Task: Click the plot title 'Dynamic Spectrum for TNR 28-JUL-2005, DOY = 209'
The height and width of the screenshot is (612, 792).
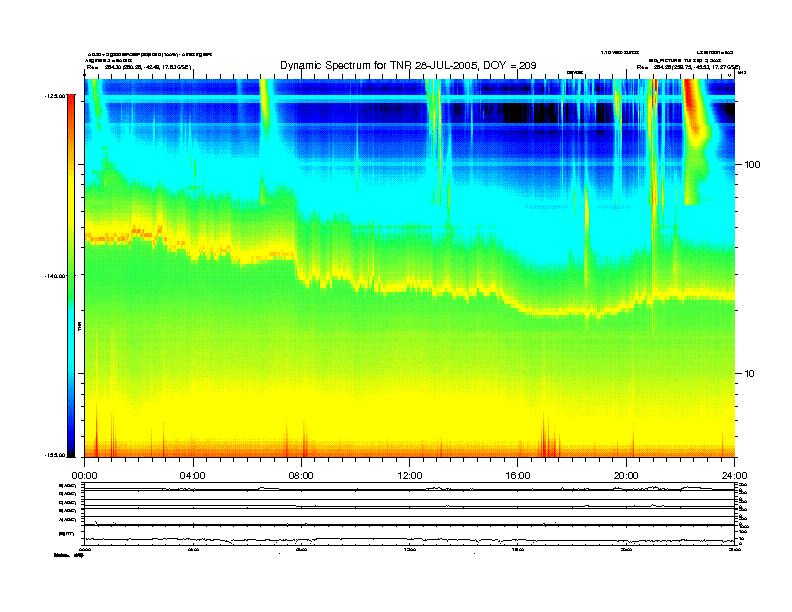Action: click(408, 65)
